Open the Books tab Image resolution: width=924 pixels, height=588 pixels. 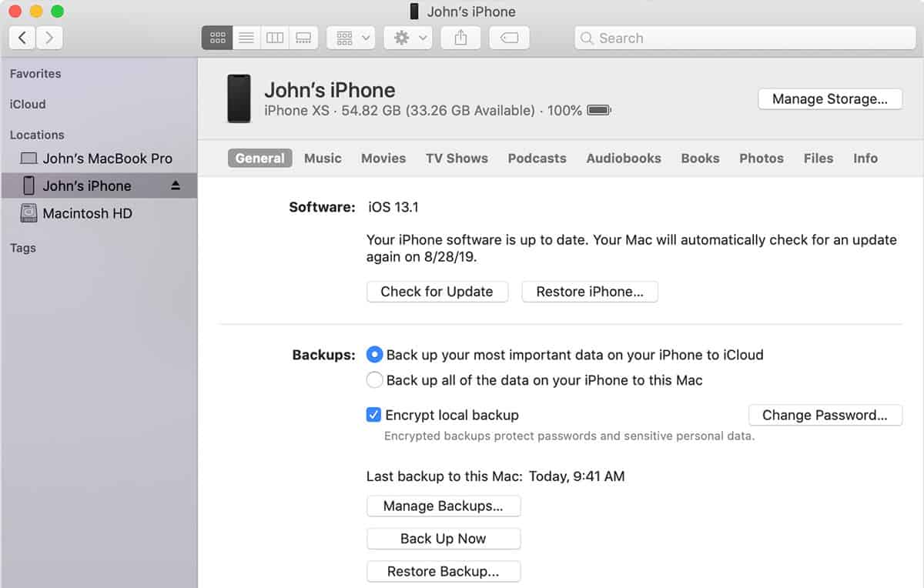[x=700, y=158]
